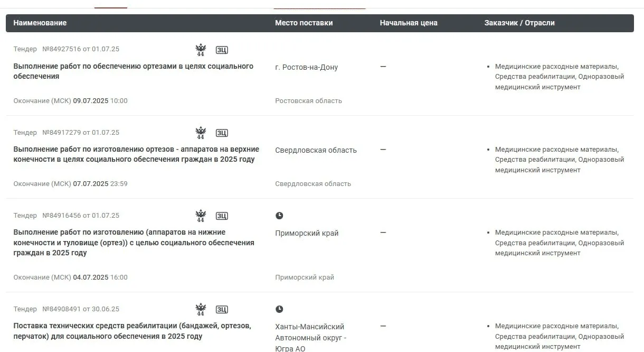The height and width of the screenshot is (352, 644).
Task: Click the Место поставки column header
Action: [304, 23]
